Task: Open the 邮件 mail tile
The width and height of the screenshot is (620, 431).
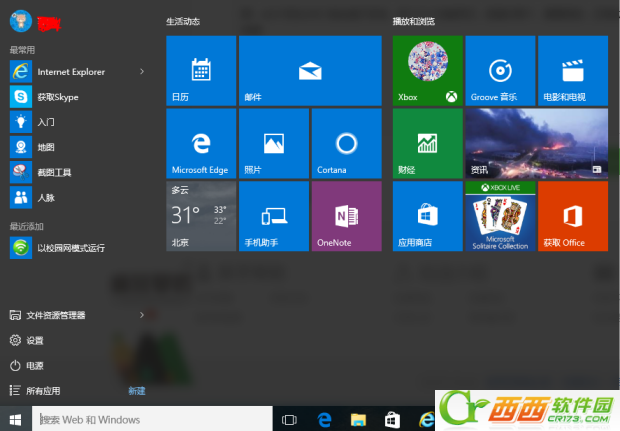Action: pyautogui.click(x=310, y=70)
